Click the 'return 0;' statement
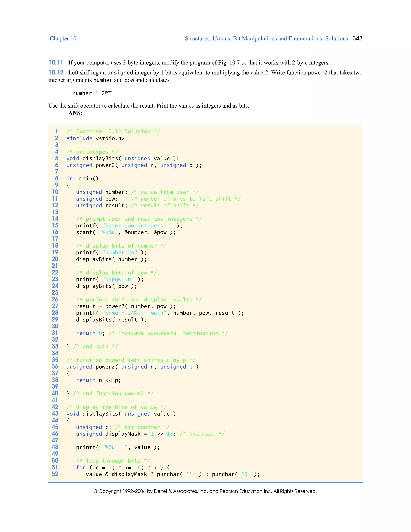Viewport: 411px width, 532px height. click(x=90, y=333)
